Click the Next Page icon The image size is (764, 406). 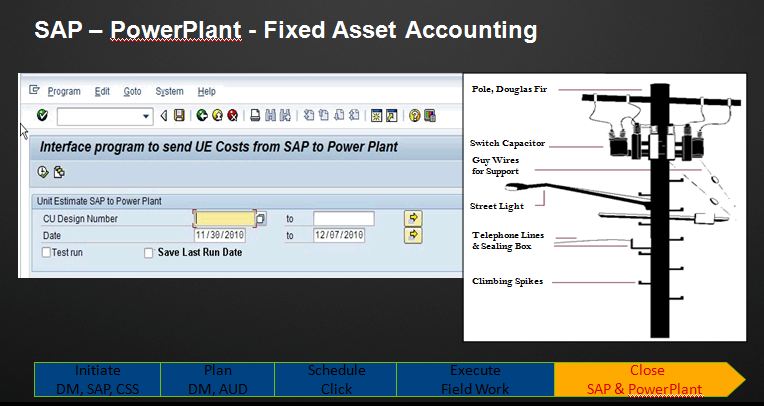pyautogui.click(x=339, y=116)
